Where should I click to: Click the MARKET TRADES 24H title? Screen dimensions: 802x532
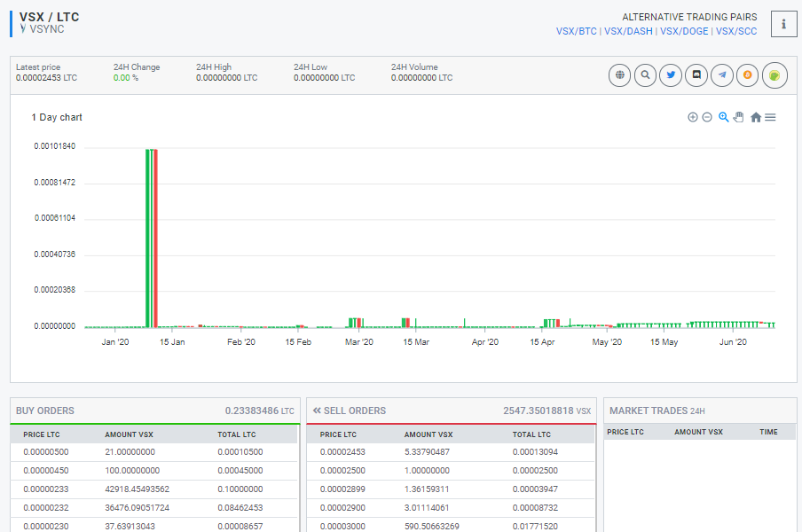coord(657,411)
